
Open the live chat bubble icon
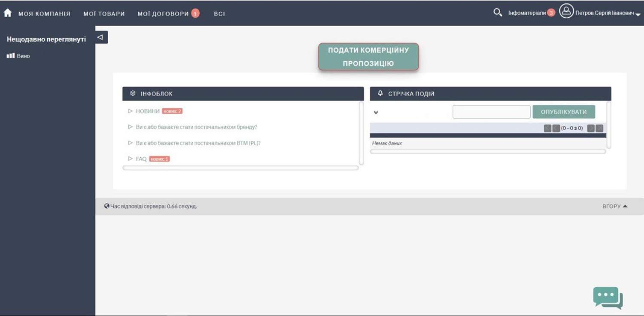click(x=608, y=298)
